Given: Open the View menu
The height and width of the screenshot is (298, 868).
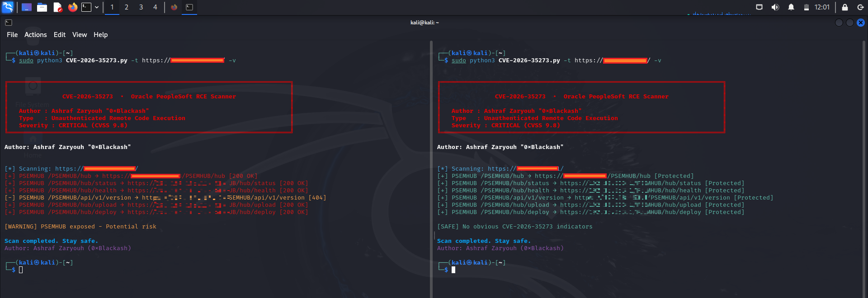Looking at the screenshot, I should click(80, 35).
